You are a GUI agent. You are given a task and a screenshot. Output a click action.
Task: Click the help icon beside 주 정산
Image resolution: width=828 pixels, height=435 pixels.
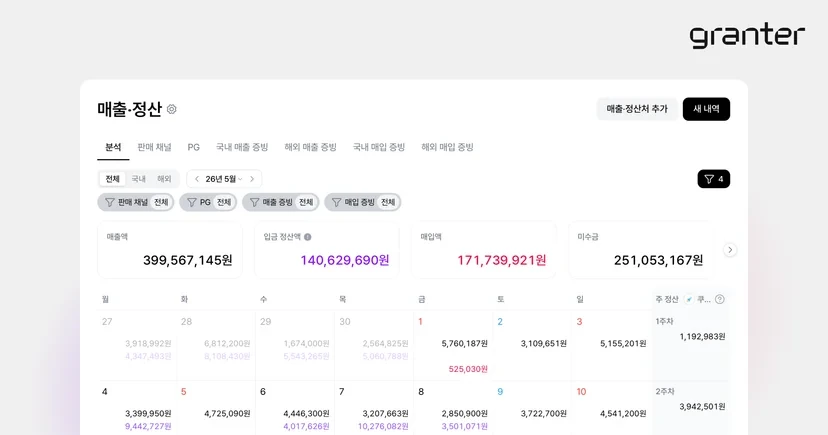719,299
